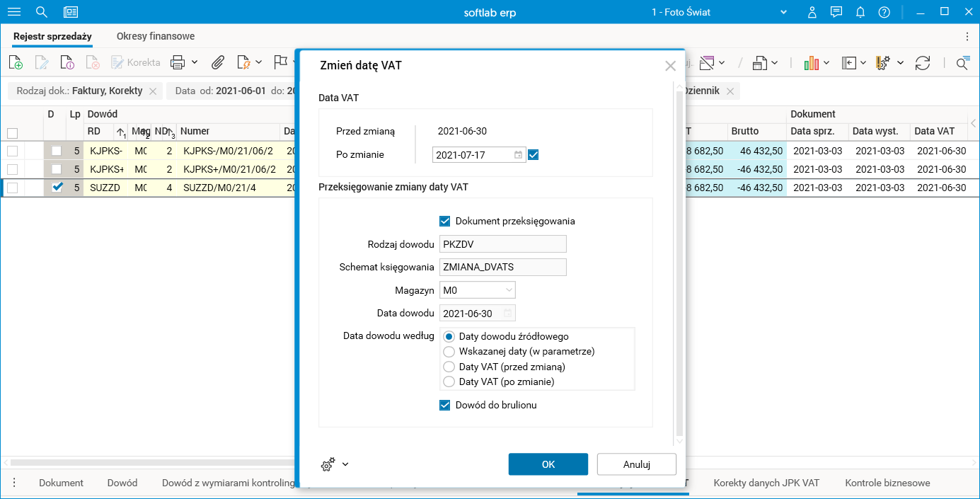
Task: Click the Schemat księgowania field ZMIANA_DVATS
Action: click(x=503, y=267)
